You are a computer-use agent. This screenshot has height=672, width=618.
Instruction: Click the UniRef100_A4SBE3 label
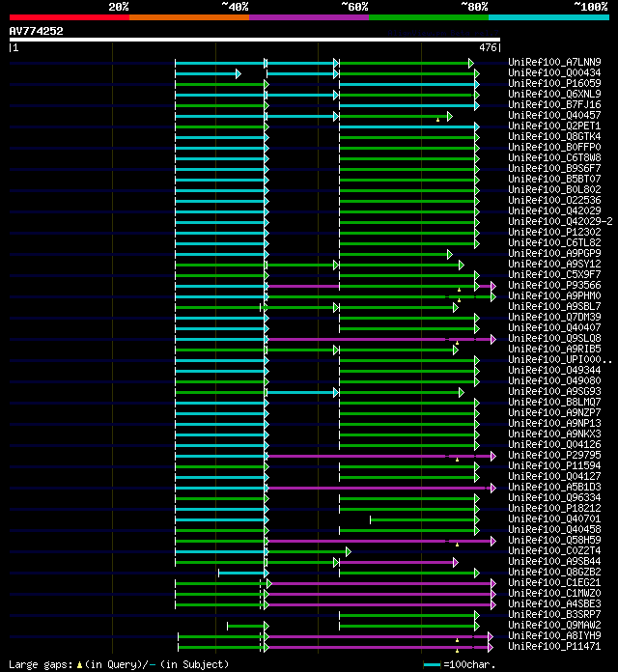pyautogui.click(x=554, y=603)
